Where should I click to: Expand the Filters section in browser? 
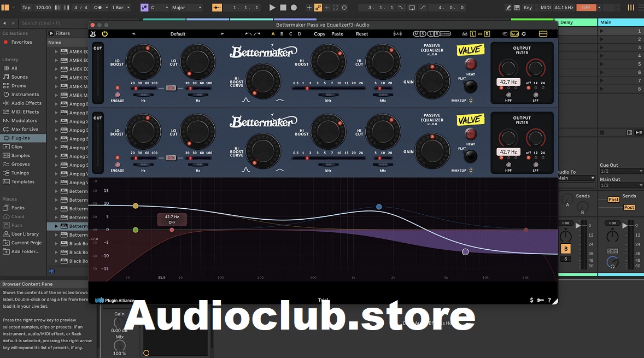coord(51,33)
